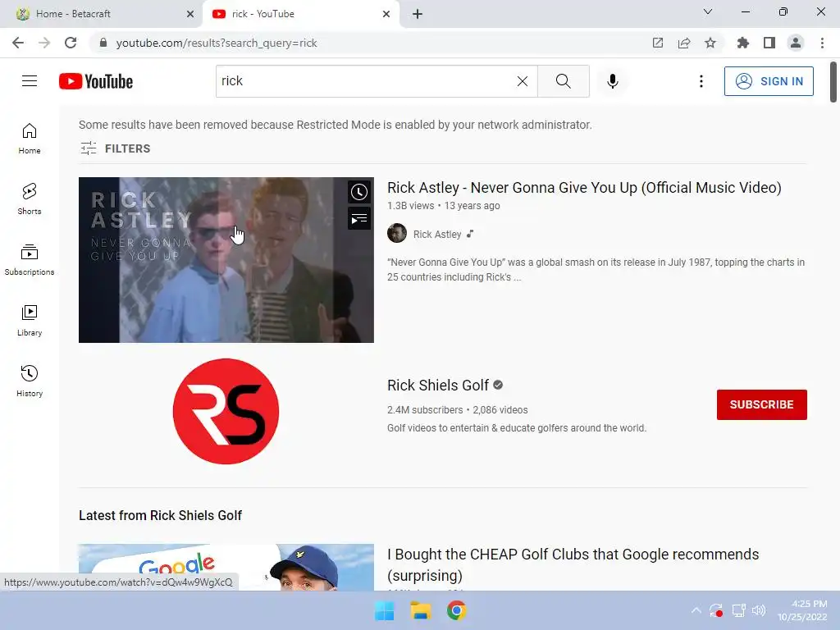Viewport: 840px width, 630px height.
Task: Open the Never Gonna Give You Up thumbnail
Action: pyautogui.click(x=226, y=260)
